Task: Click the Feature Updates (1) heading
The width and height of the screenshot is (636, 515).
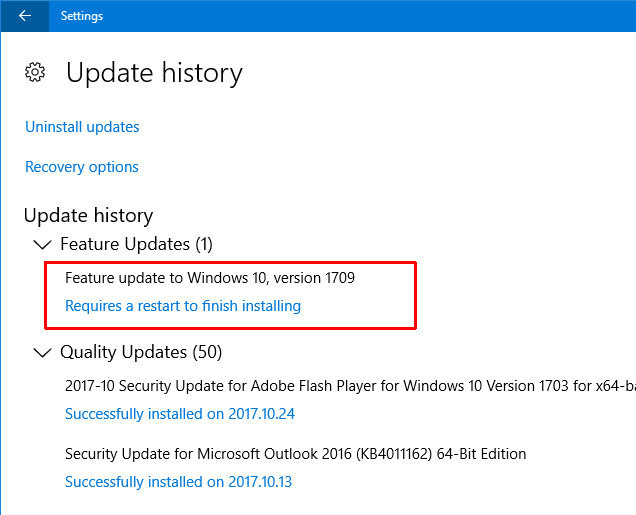Action: coord(136,244)
